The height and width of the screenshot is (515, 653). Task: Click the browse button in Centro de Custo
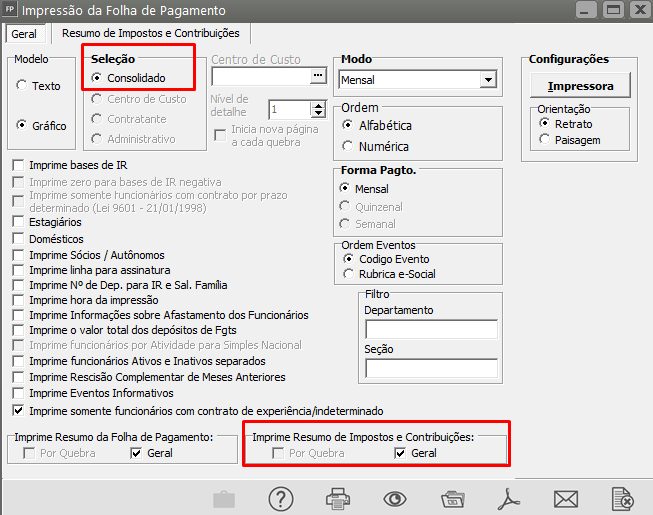[x=318, y=76]
